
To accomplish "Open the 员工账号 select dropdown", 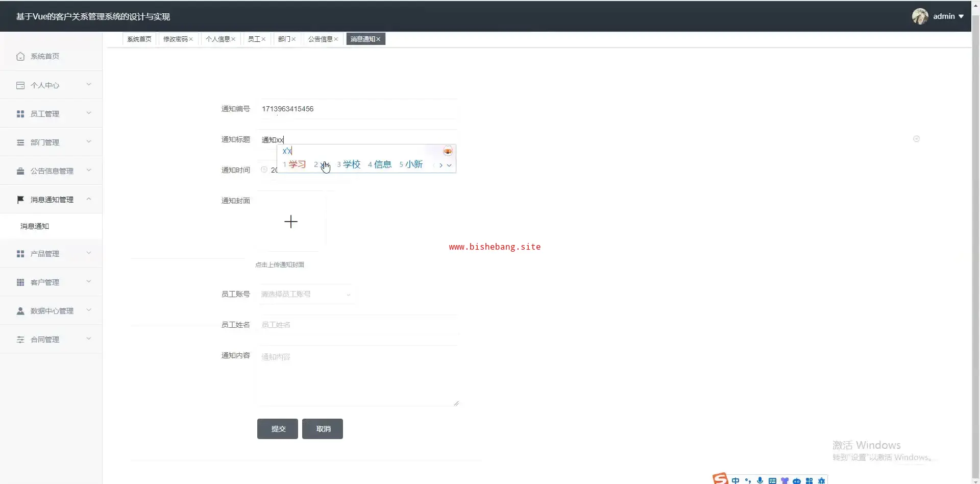I will (306, 294).
